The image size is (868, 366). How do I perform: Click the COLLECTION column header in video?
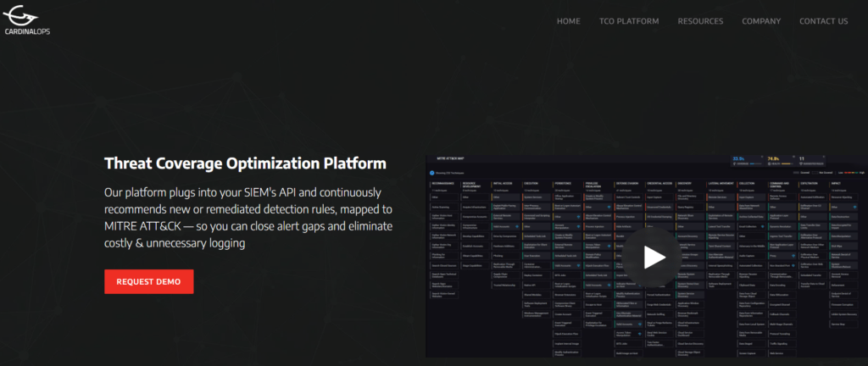pyautogui.click(x=747, y=183)
